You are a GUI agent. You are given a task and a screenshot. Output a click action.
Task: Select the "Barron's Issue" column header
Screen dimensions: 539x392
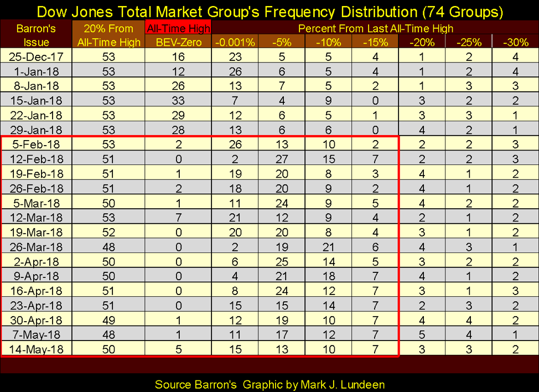[x=36, y=35]
